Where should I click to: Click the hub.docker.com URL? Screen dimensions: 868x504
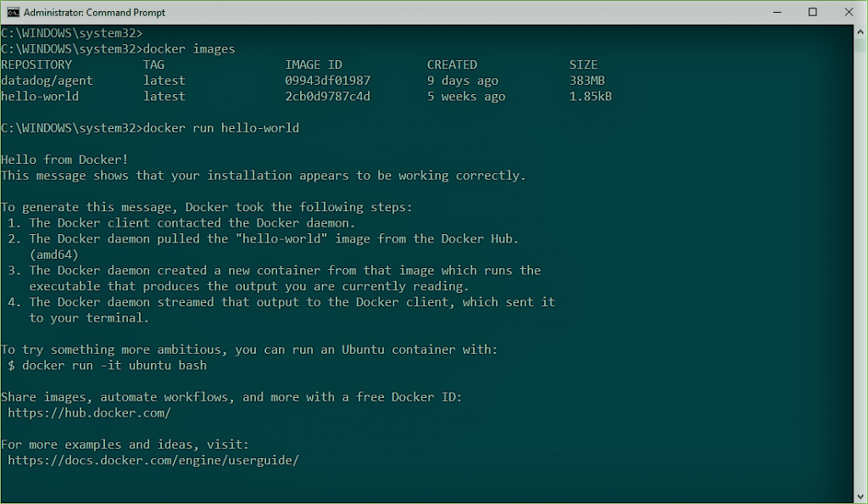(89, 412)
